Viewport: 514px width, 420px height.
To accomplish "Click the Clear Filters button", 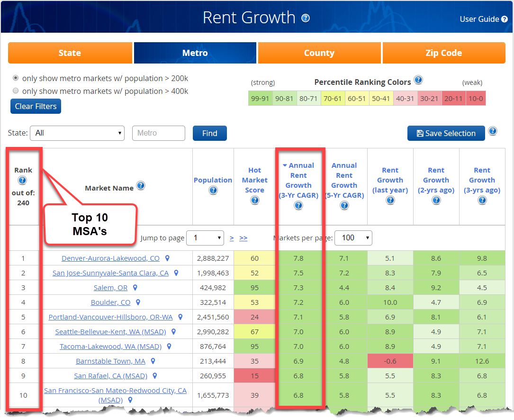I will (x=36, y=106).
